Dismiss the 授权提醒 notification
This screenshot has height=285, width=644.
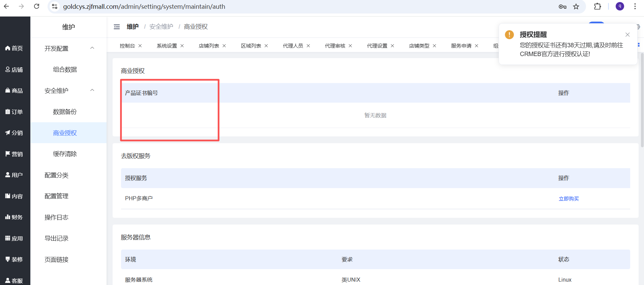pyautogui.click(x=627, y=34)
